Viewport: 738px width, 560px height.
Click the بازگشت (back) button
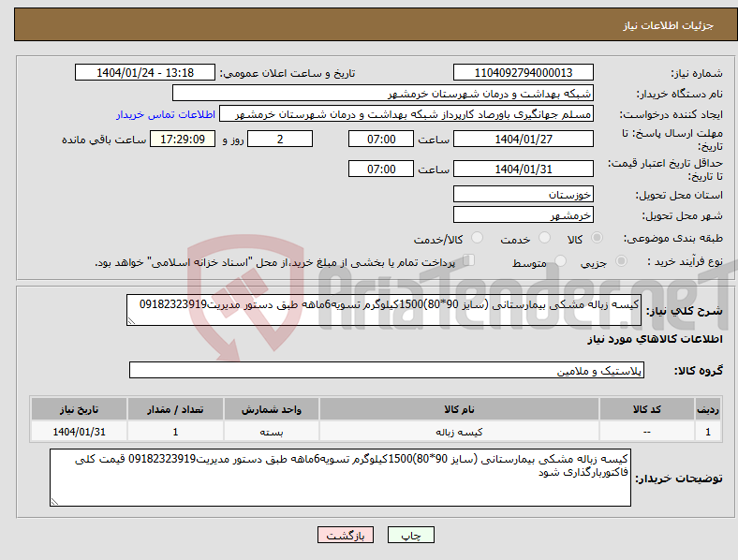[x=346, y=535]
